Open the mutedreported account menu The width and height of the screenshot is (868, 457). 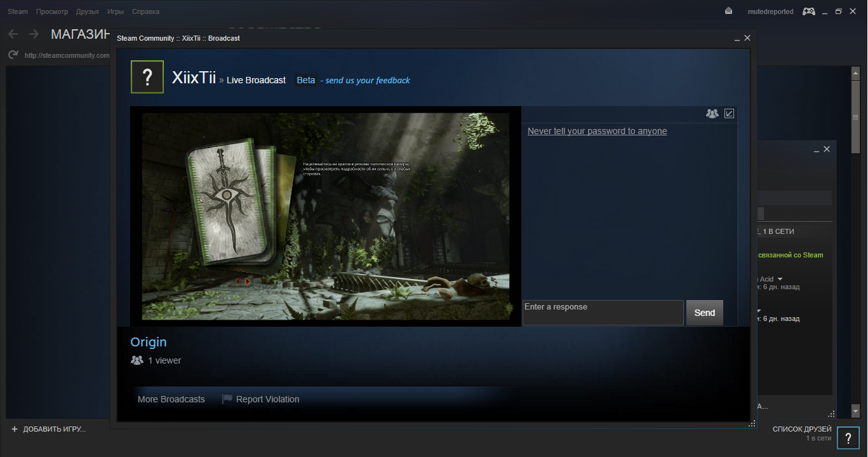point(770,11)
